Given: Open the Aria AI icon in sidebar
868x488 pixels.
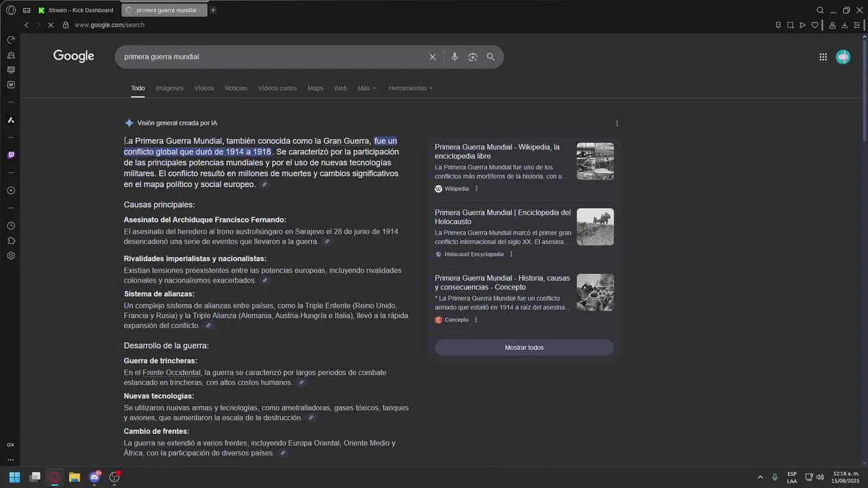Looking at the screenshot, I should pyautogui.click(x=11, y=120).
